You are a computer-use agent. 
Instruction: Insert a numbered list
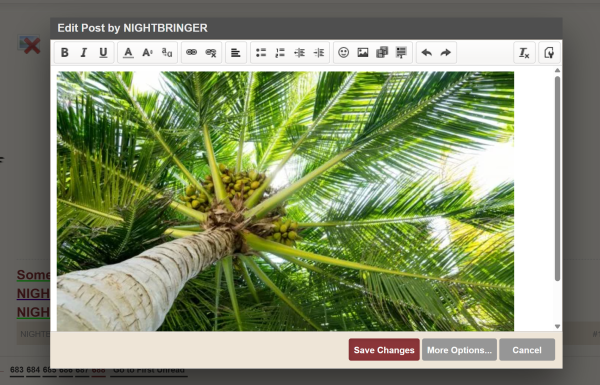point(280,52)
